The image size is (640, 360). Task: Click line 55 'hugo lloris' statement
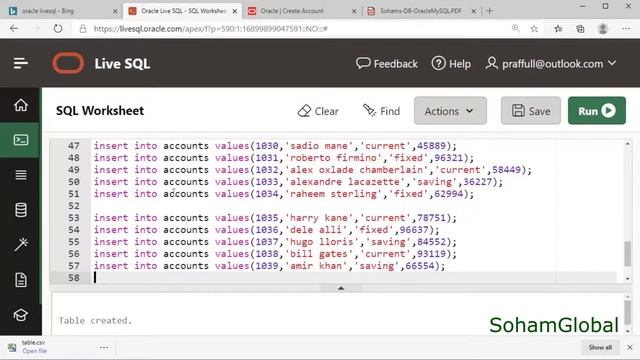(275, 242)
